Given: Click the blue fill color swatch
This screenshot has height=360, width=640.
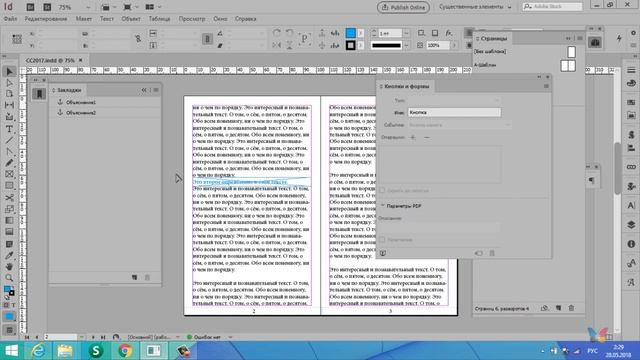Looking at the screenshot, I should point(351,33).
